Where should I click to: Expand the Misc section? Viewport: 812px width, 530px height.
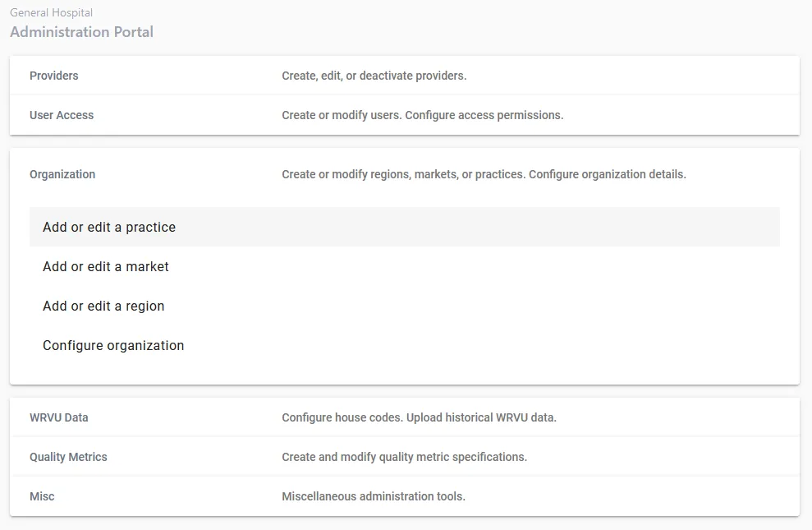click(x=42, y=496)
